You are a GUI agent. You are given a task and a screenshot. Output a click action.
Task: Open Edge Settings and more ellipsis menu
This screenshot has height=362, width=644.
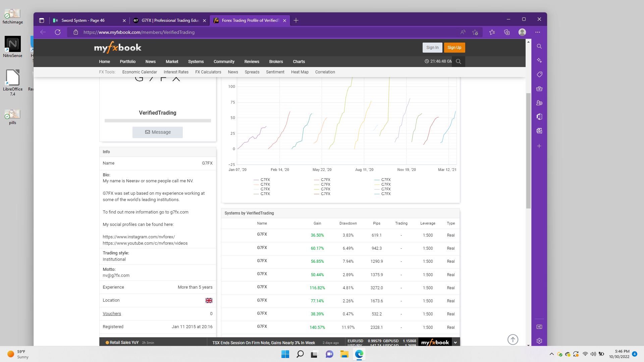[x=538, y=32]
